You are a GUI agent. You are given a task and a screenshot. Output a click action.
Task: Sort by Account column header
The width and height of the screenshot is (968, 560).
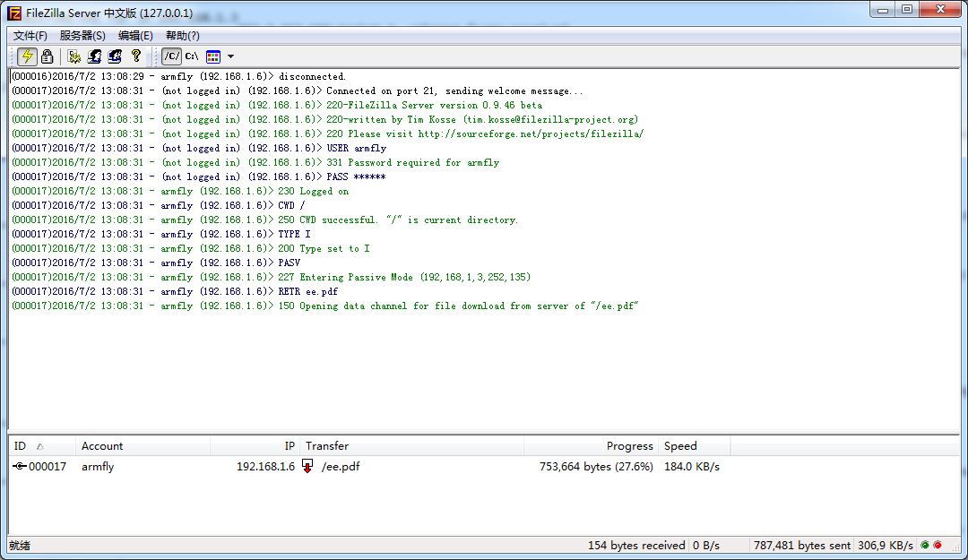(x=143, y=446)
